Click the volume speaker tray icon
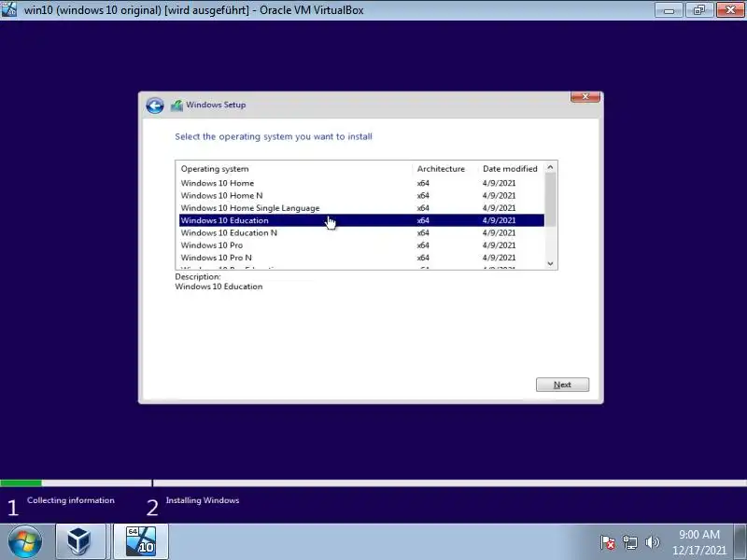Viewport: 747px width, 560px height. coord(652,542)
